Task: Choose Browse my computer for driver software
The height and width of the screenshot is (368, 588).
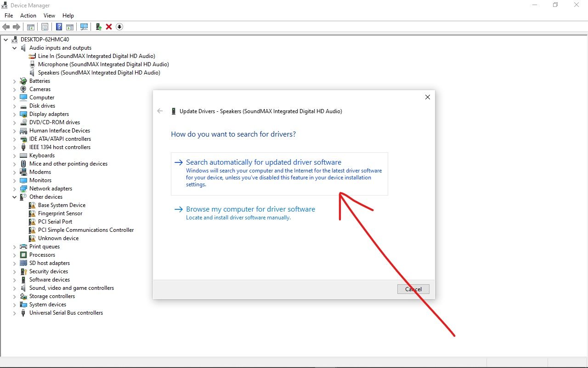Action: [250, 209]
